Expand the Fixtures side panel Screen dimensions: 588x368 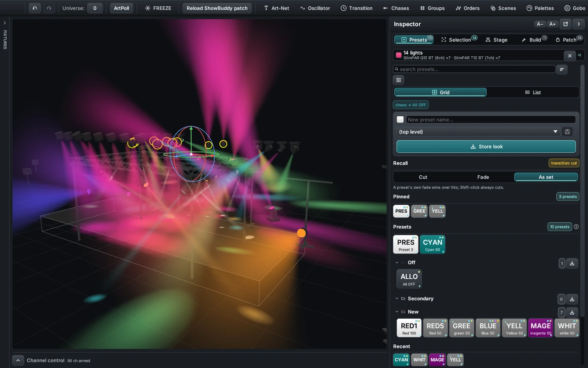click(5, 23)
